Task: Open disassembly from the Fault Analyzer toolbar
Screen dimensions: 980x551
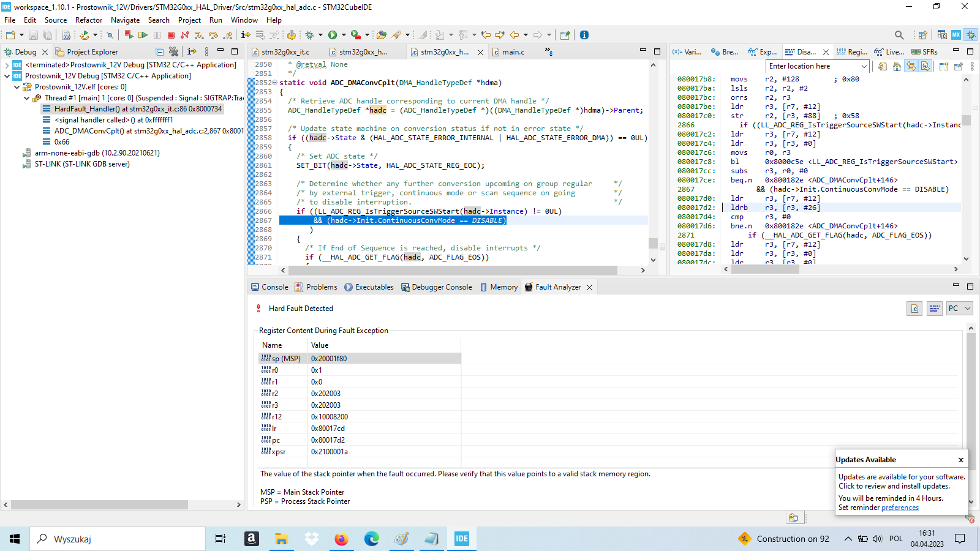Action: pyautogui.click(x=934, y=309)
